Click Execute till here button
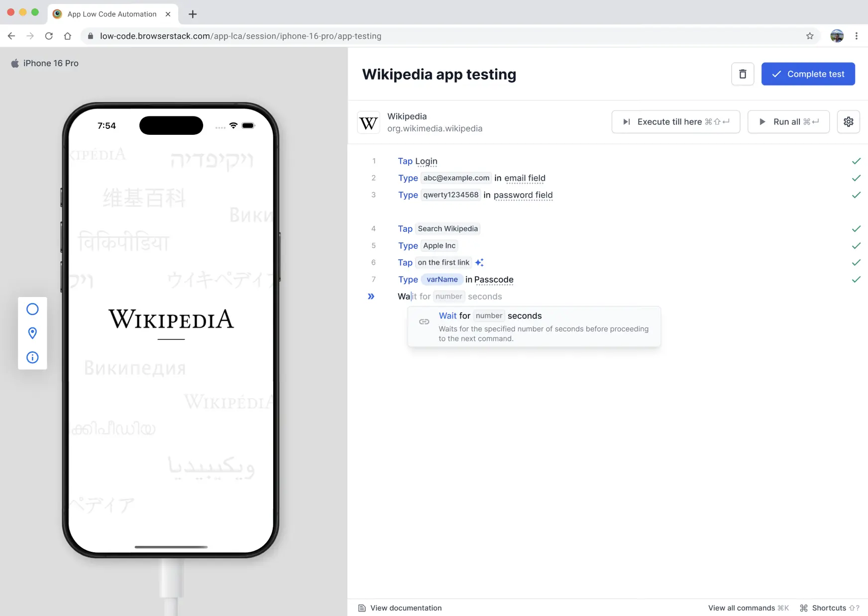This screenshot has width=868, height=616. tap(675, 122)
